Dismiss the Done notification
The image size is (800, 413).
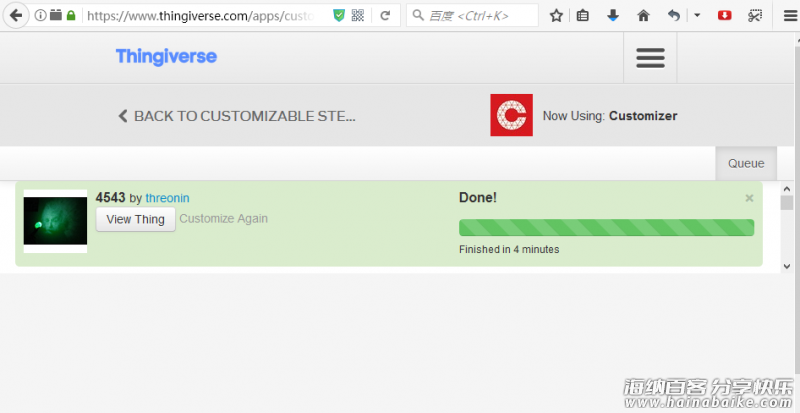click(x=749, y=198)
